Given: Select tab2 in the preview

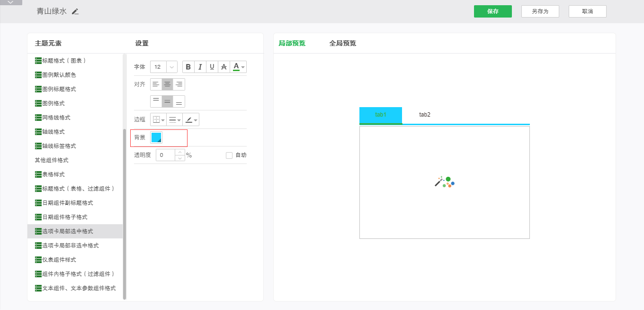Looking at the screenshot, I should coord(425,115).
